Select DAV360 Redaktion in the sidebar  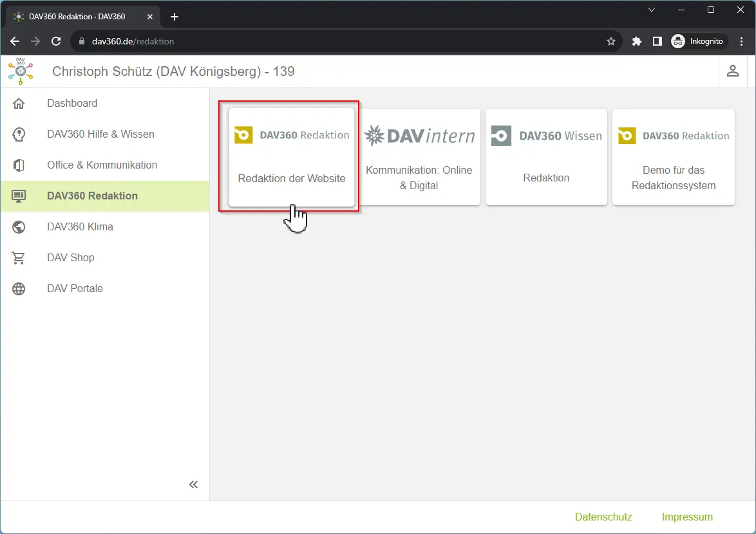coord(92,196)
